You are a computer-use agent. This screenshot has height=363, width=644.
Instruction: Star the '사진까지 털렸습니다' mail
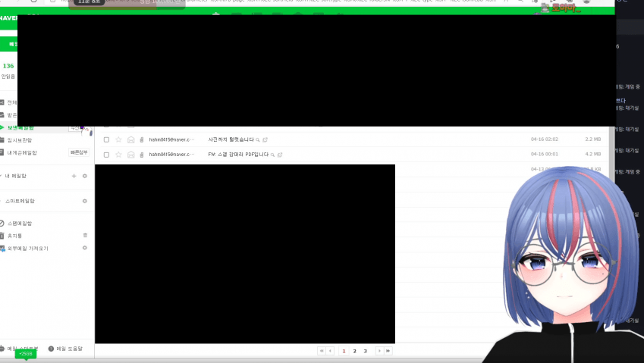tap(118, 140)
